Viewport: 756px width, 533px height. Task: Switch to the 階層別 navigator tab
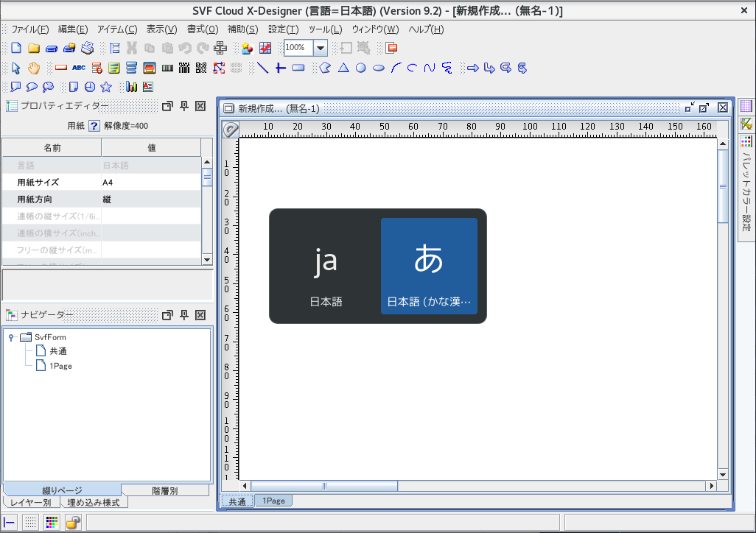(165, 490)
